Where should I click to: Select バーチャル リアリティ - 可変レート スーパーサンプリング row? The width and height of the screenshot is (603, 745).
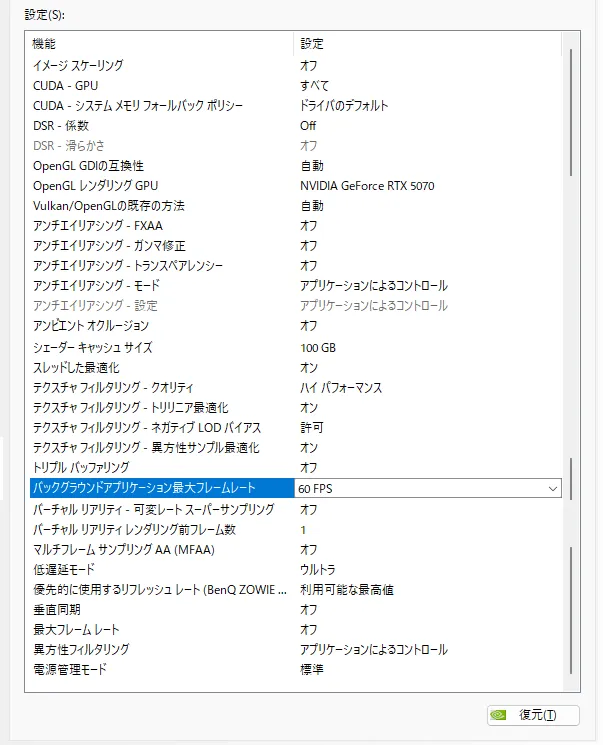coord(296,509)
